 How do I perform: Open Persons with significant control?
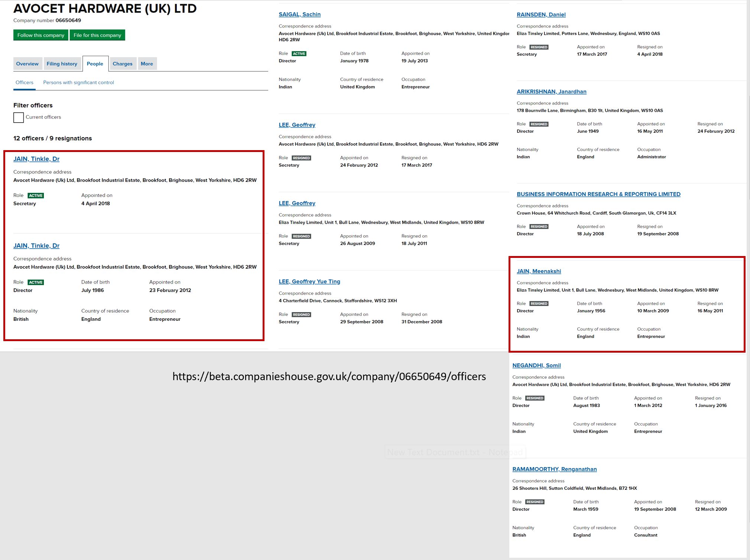pyautogui.click(x=78, y=82)
